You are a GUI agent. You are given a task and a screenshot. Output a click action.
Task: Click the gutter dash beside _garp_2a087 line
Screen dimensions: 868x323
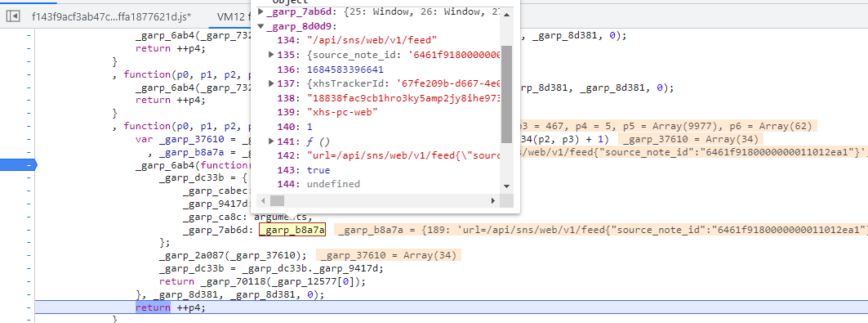29,255
